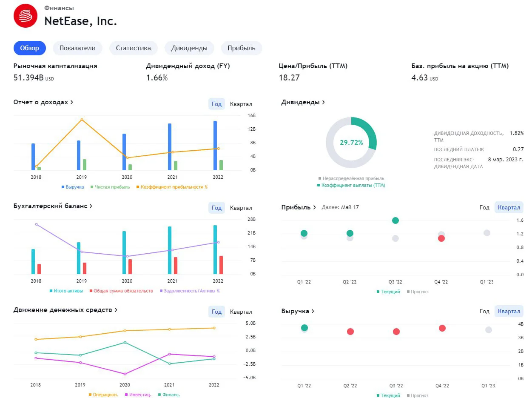Open the Прибыль section heading above earnings chart
This screenshot has height=398, width=532.
coord(299,207)
